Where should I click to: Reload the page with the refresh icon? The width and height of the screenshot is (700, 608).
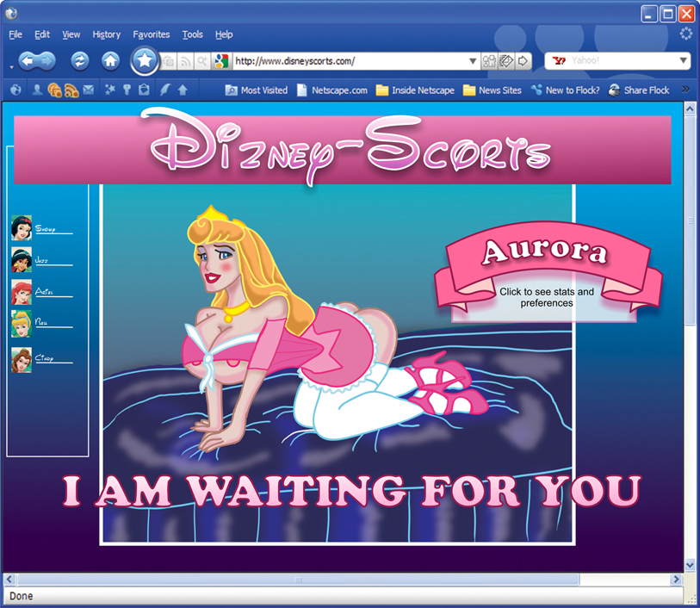tap(79, 60)
